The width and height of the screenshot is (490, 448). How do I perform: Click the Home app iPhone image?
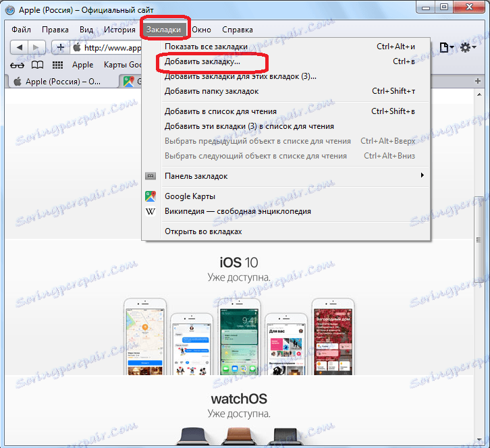point(333,337)
